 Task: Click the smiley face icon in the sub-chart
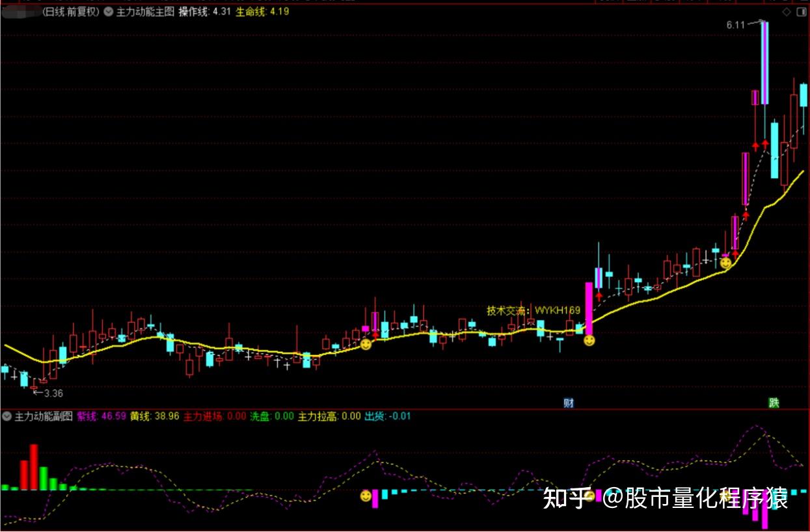[x=366, y=496]
